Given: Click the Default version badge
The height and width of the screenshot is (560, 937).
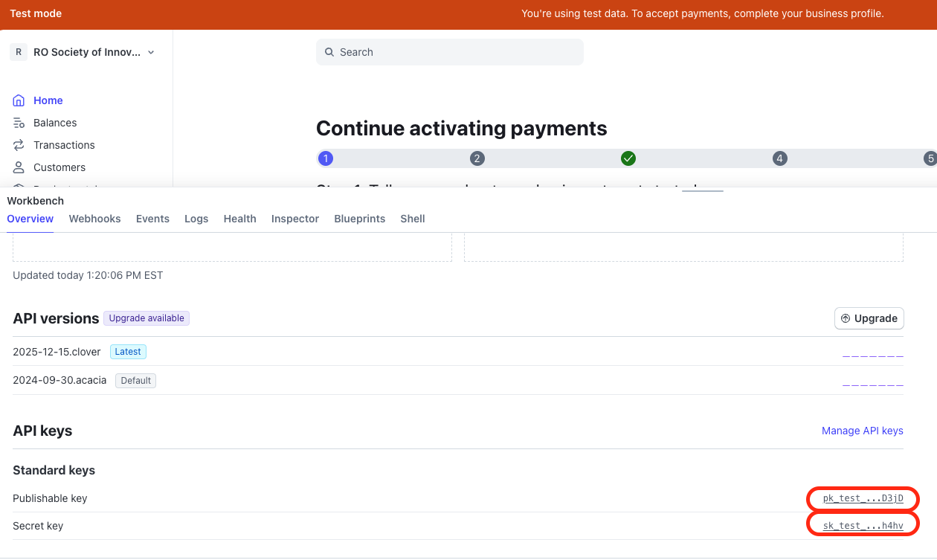Looking at the screenshot, I should click(x=135, y=380).
